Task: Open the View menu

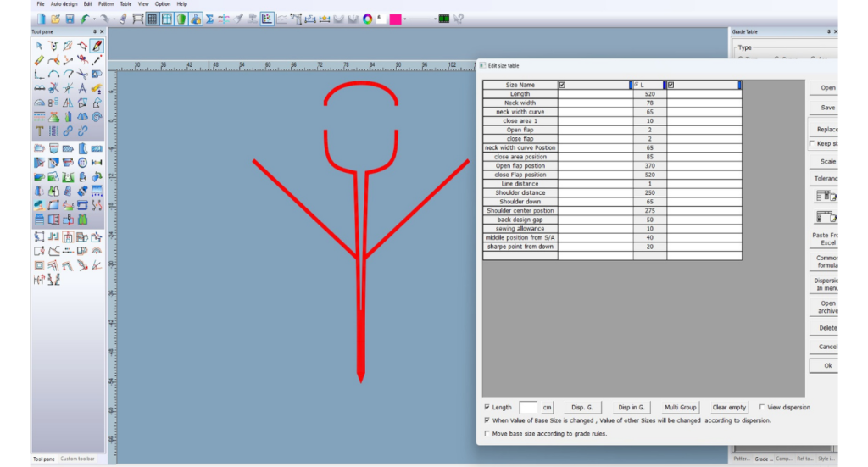Action: pos(142,4)
